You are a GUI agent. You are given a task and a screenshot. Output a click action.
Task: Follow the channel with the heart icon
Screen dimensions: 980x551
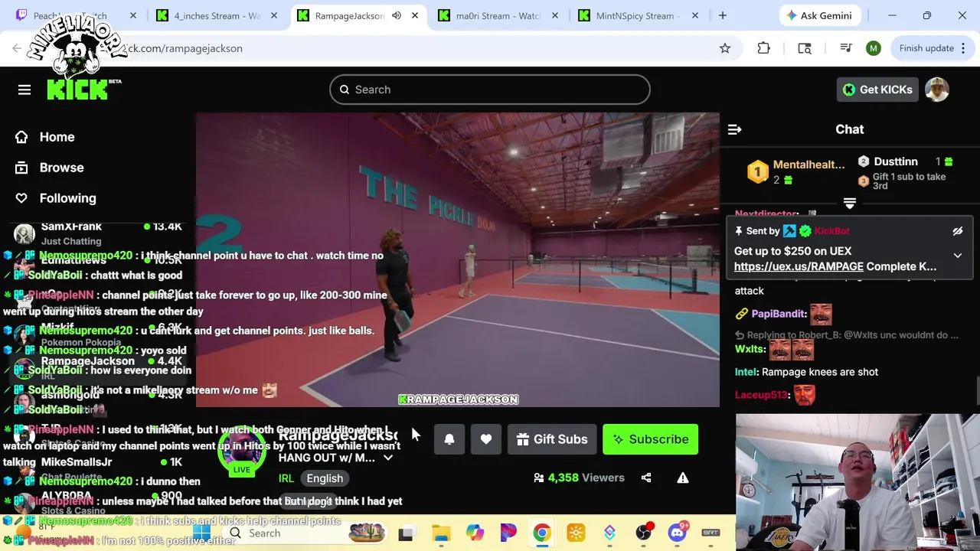(486, 439)
